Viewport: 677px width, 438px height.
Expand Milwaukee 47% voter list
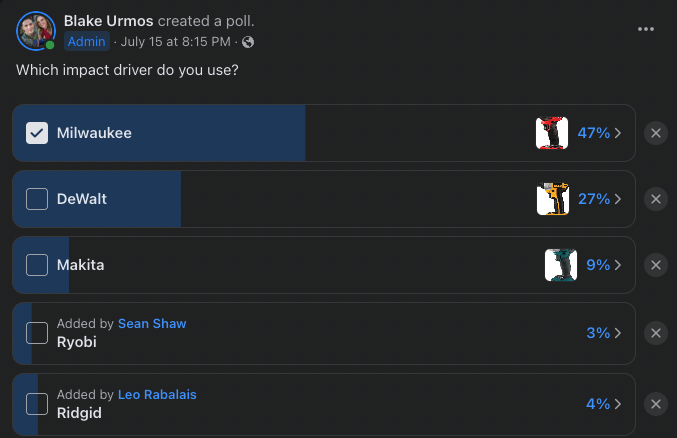coord(600,133)
